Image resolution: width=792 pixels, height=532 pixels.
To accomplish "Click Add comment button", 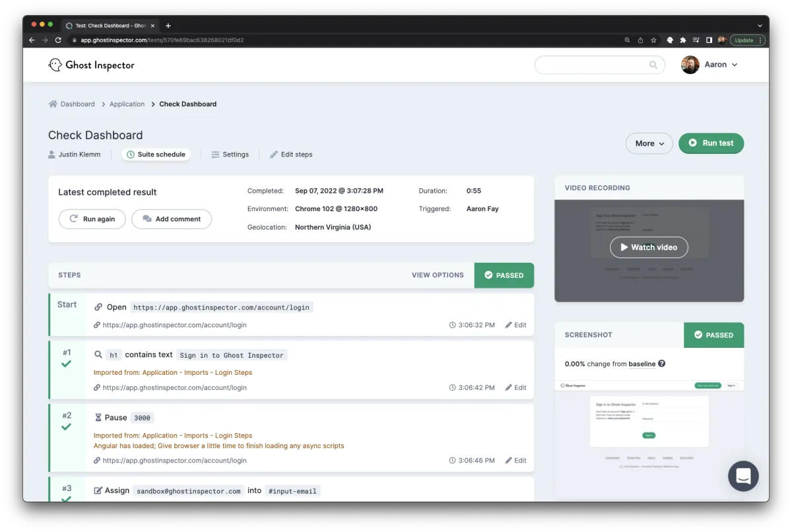I will (172, 219).
